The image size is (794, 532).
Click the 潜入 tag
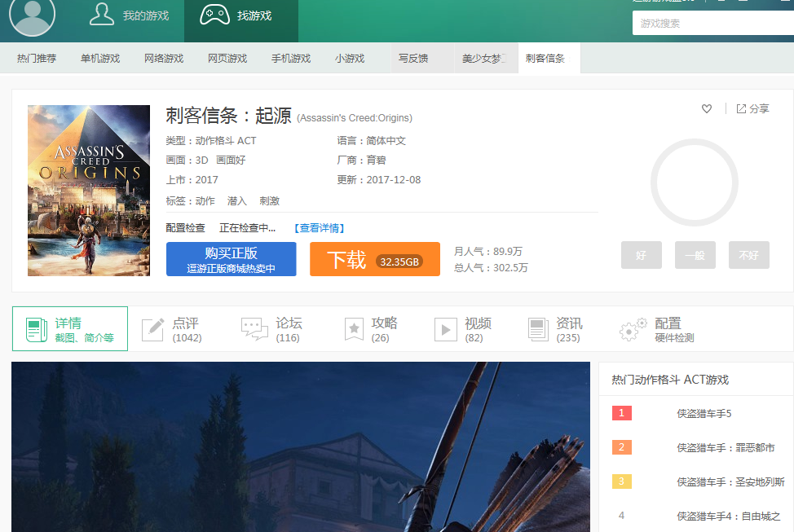pos(237,201)
